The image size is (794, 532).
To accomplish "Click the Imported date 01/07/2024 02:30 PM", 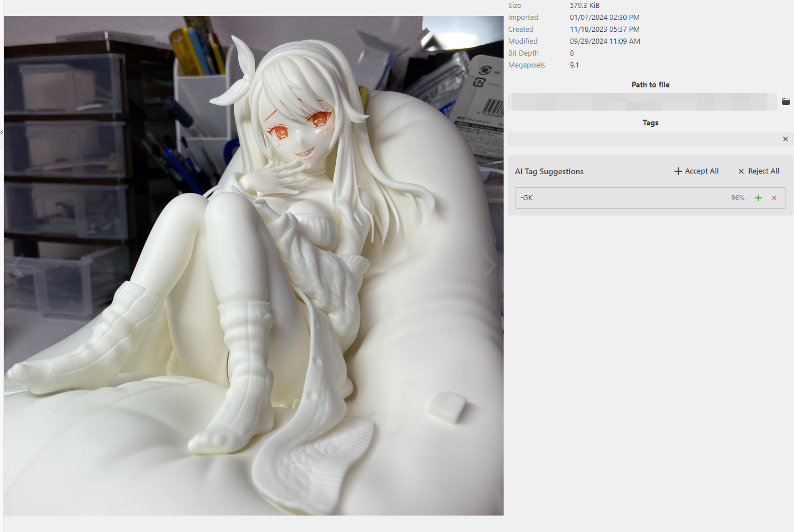I will [605, 18].
